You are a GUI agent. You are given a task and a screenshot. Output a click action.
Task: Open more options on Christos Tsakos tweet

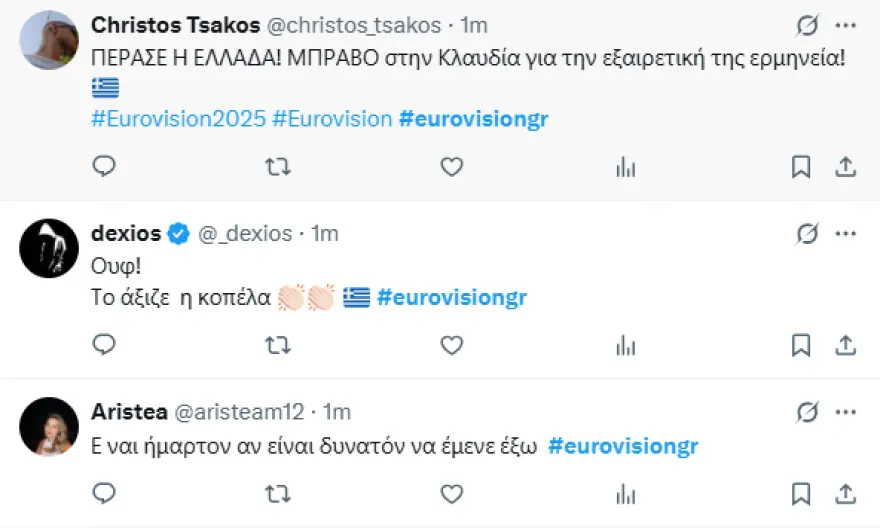tap(845, 24)
